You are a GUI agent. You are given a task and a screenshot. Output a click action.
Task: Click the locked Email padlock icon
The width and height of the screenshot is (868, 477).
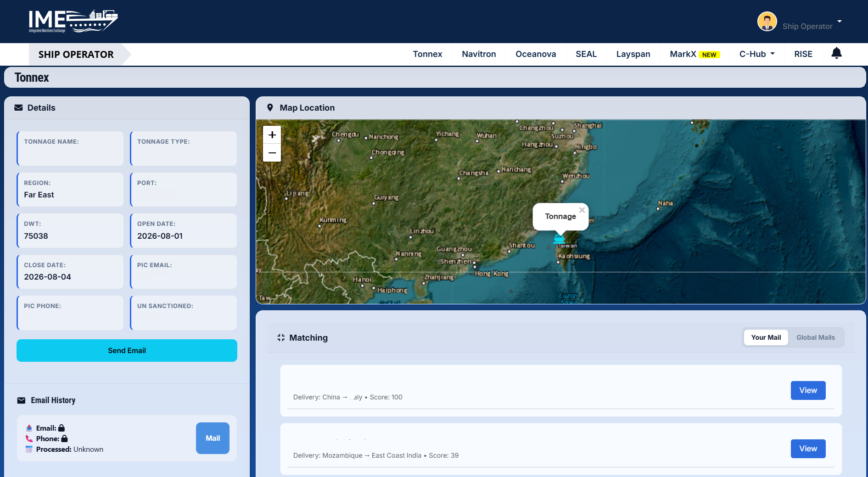click(x=62, y=428)
